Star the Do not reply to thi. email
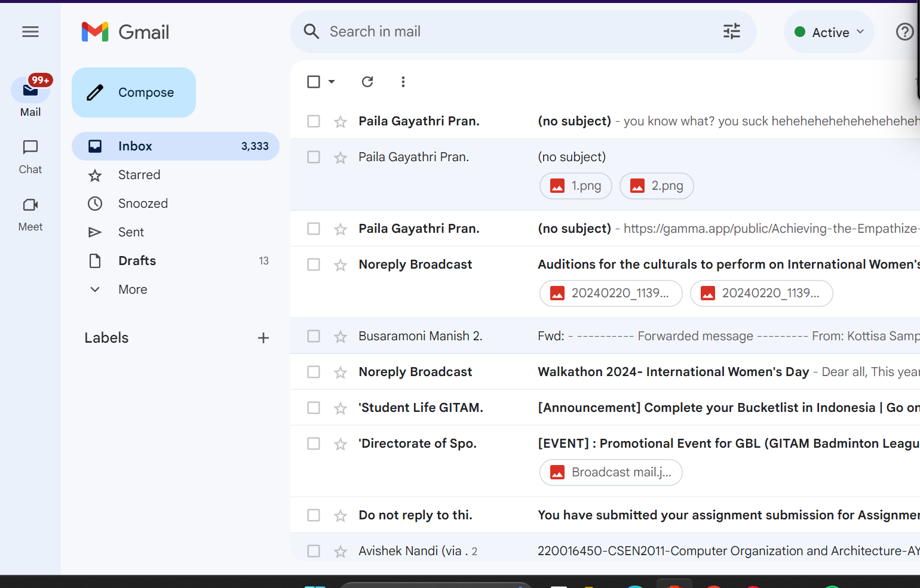Image resolution: width=920 pixels, height=588 pixels. point(341,516)
